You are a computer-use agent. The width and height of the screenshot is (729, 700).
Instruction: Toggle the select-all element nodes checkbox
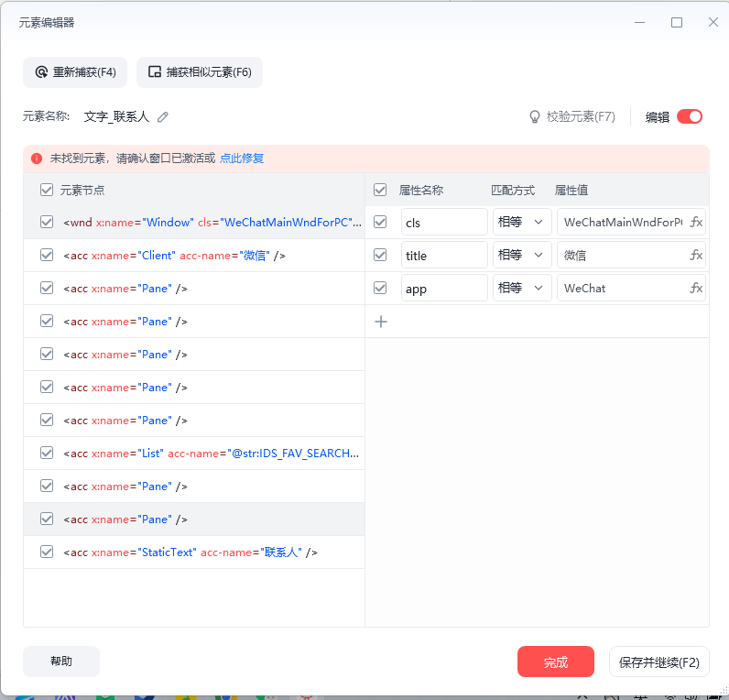[47, 190]
